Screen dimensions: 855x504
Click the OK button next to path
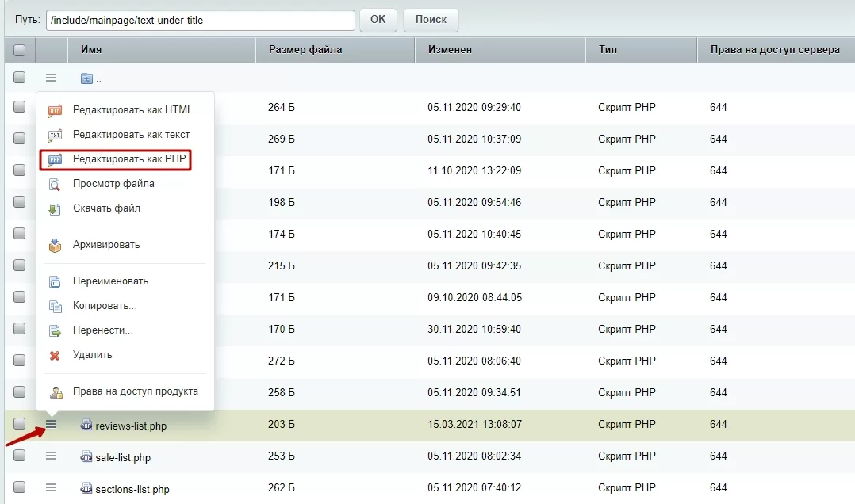tap(378, 20)
